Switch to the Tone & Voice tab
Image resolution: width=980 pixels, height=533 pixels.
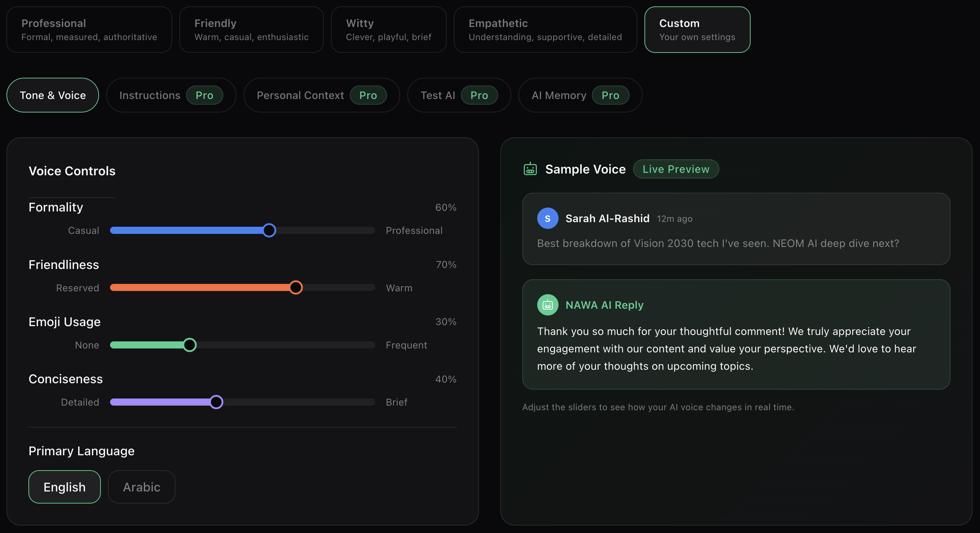[x=53, y=95]
